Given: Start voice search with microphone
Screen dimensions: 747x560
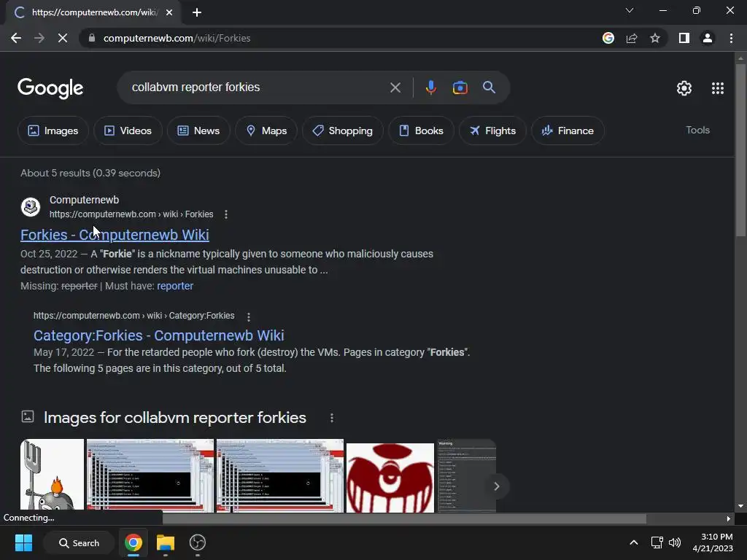Looking at the screenshot, I should [x=430, y=87].
